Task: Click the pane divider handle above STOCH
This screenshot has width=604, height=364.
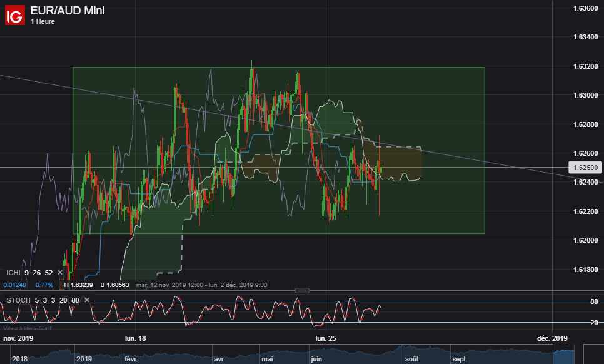Action: coord(302,290)
